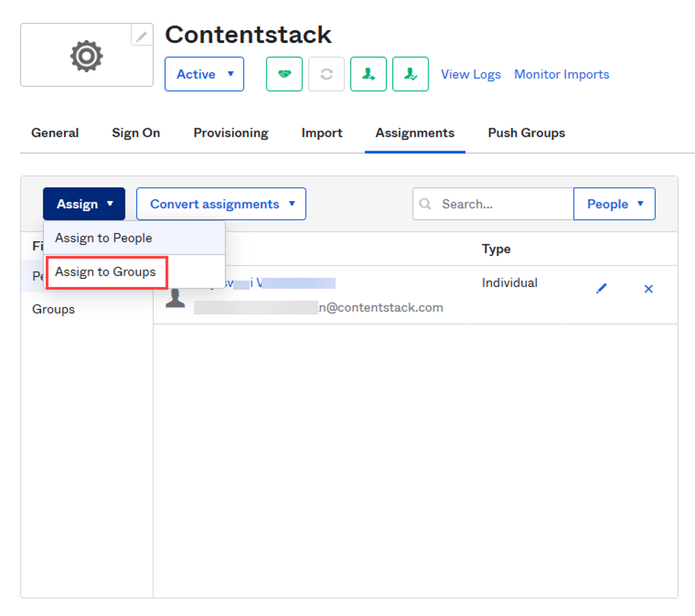Edit assignment with the pencil icon

click(x=601, y=289)
